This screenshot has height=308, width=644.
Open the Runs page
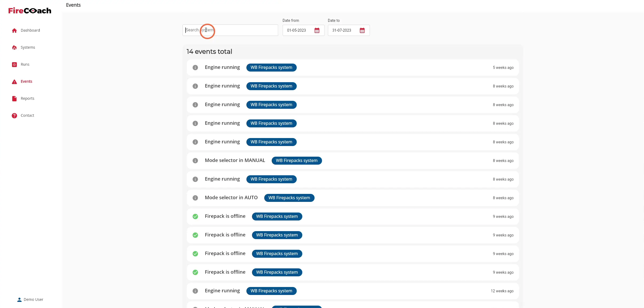tap(25, 64)
